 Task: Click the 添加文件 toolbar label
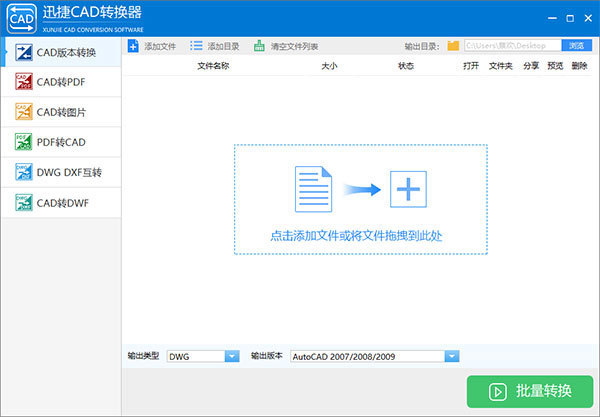click(x=160, y=47)
